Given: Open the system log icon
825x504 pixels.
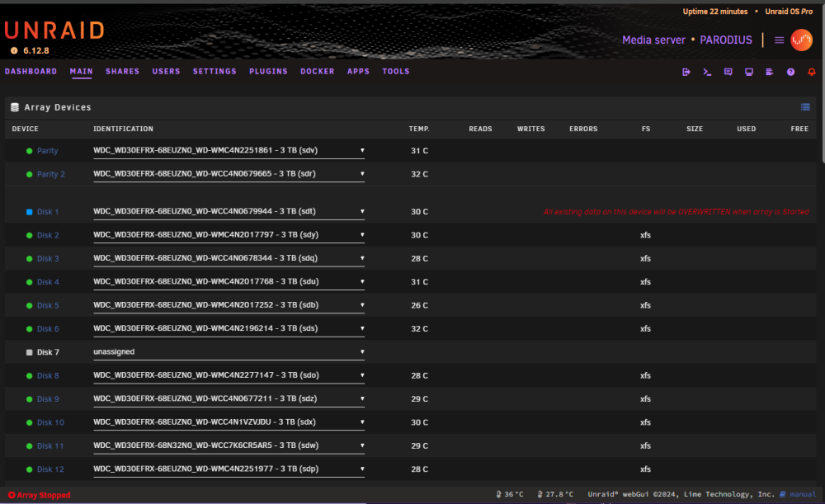Looking at the screenshot, I should pyautogui.click(x=769, y=72).
